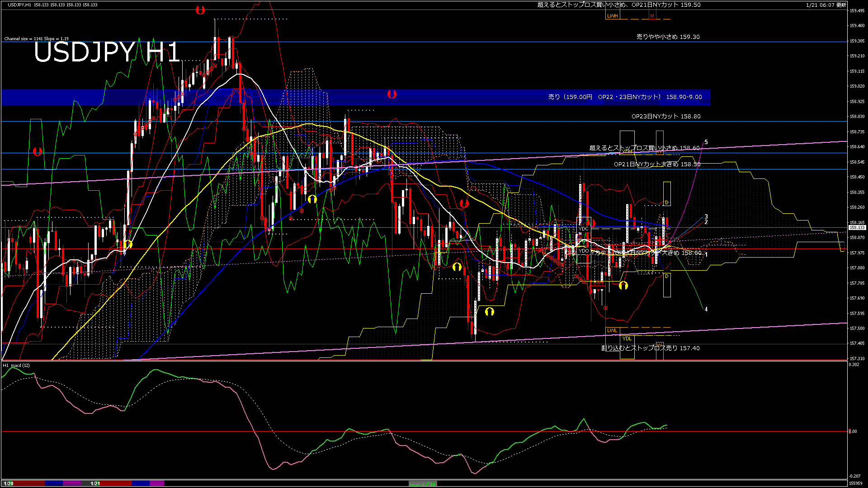Screen dimensions: 868x488
Task: Click the YDO label box on the chart
Action: 584,251
